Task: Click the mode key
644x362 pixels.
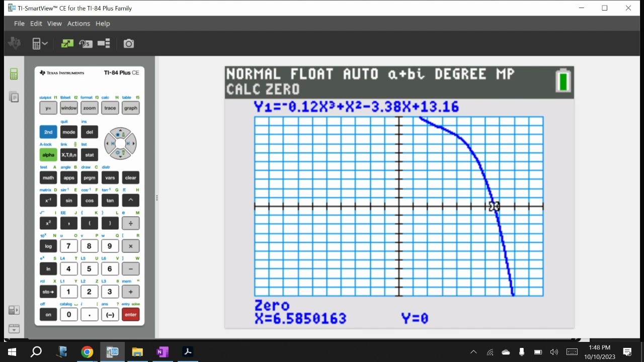Action: click(69, 132)
